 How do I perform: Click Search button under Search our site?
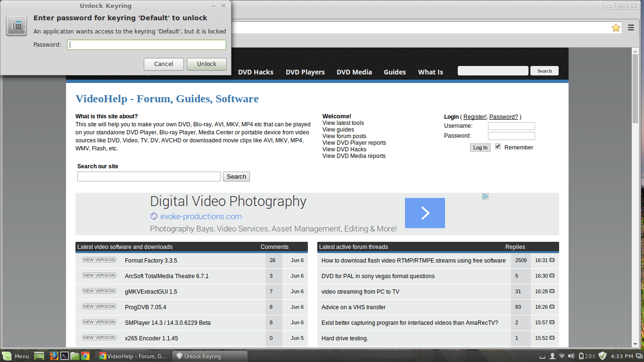pos(236,176)
